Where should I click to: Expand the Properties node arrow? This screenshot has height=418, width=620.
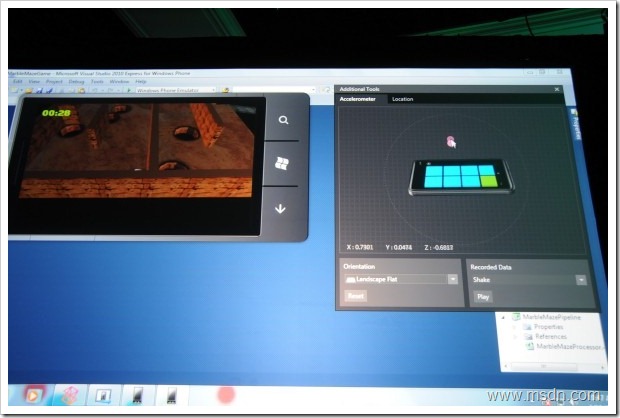pyautogui.click(x=514, y=327)
